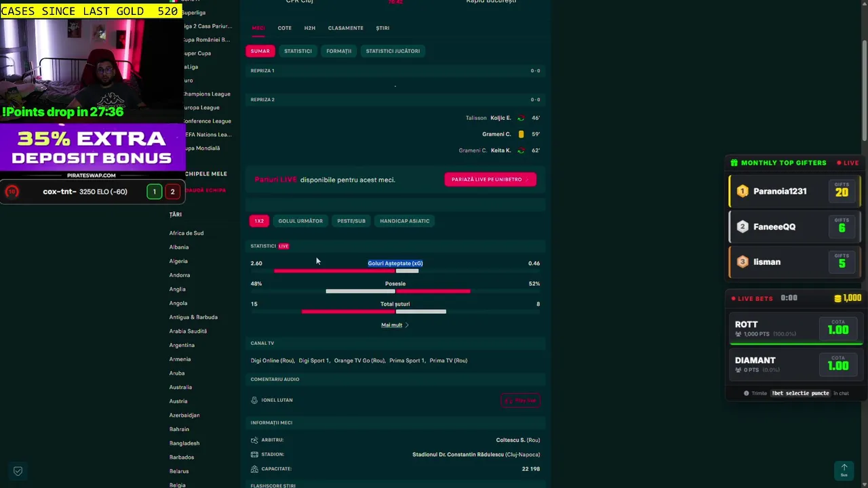The image size is (868, 488).
Task: Click top gifter Paranoia1231 row
Action: [794, 192]
